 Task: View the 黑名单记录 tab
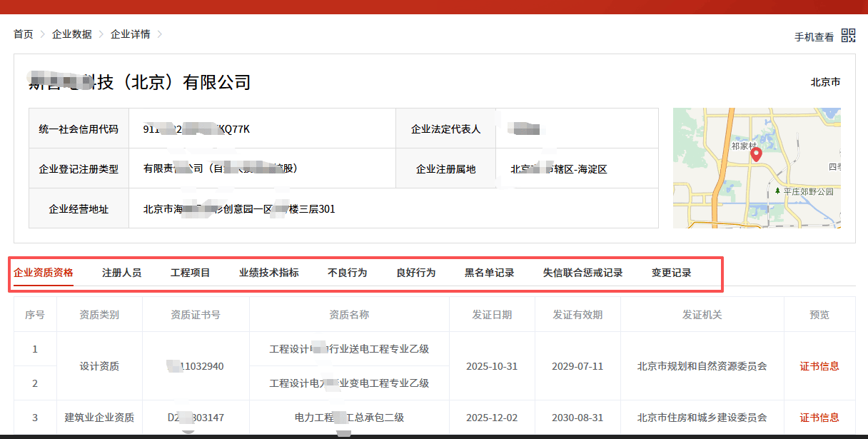(490, 273)
